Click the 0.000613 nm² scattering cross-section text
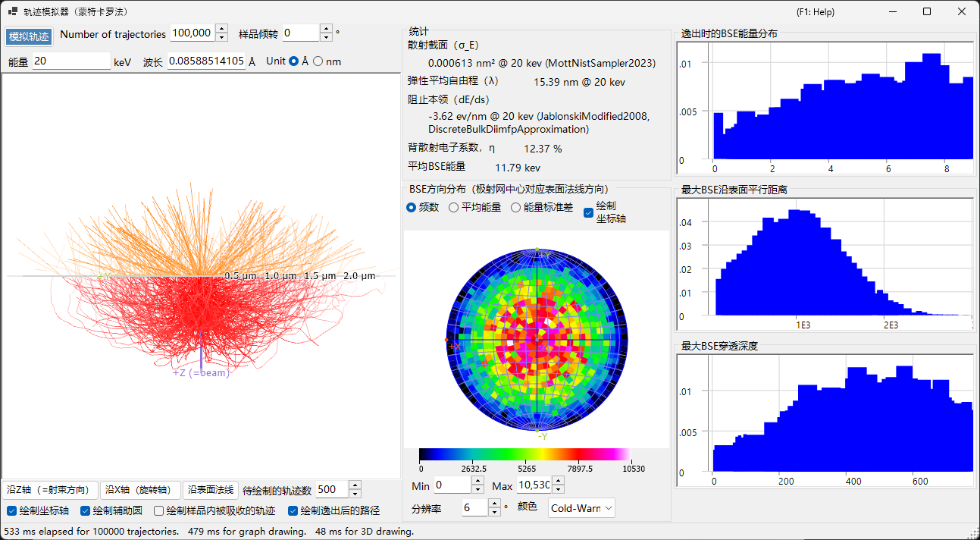980x540 pixels. 542,63
